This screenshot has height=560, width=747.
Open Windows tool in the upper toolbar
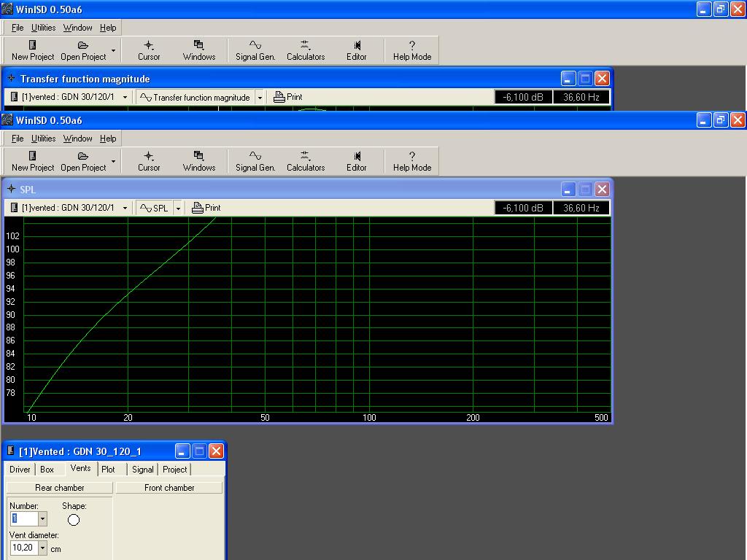tap(198, 50)
